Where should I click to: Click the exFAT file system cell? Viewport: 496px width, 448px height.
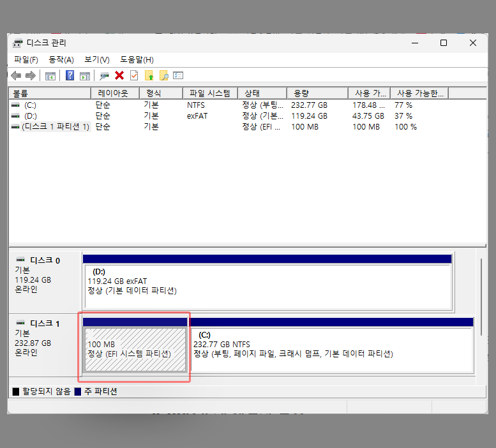[197, 116]
